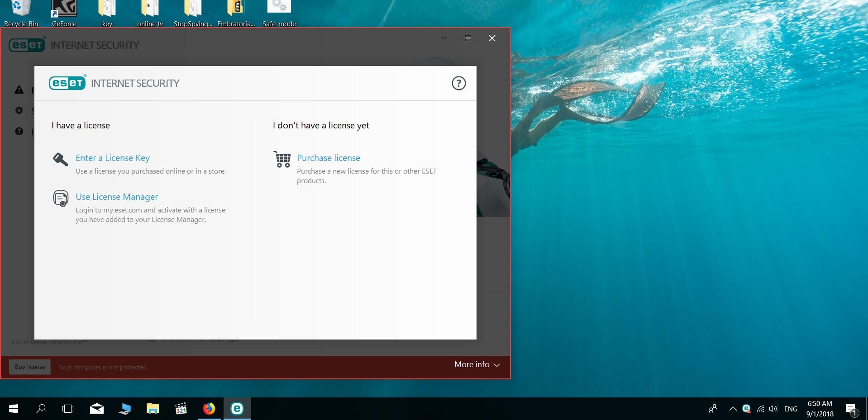Click 'Your computer is not protected.' text
868x420 pixels.
pos(103,367)
